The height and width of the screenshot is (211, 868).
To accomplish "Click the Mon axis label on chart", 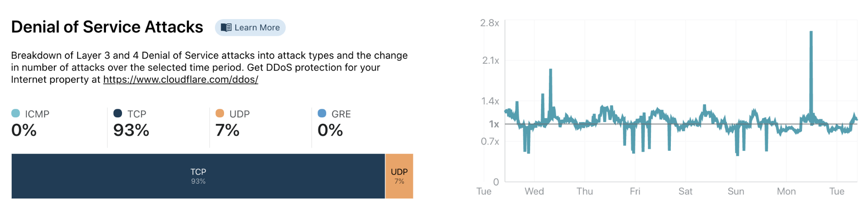I will click(x=786, y=192).
